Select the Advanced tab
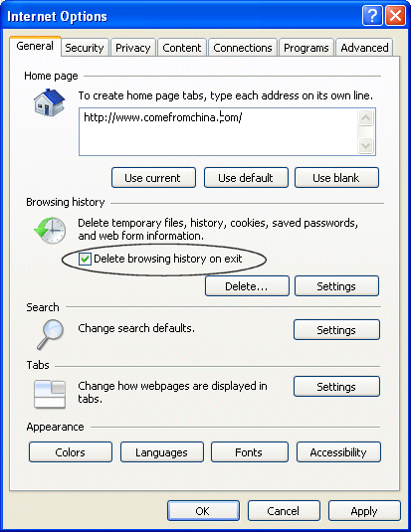Screen dimensions: 411x532 364,48
